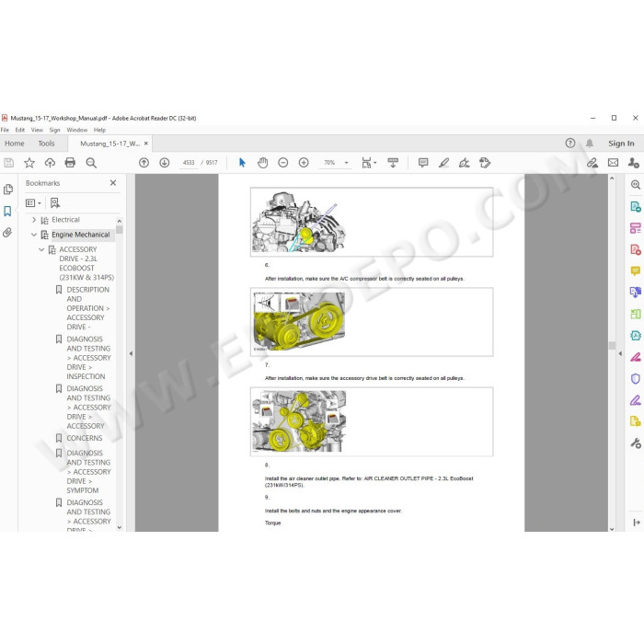Click the page number field 4533
This screenshot has width=644, height=644.
pyautogui.click(x=189, y=163)
